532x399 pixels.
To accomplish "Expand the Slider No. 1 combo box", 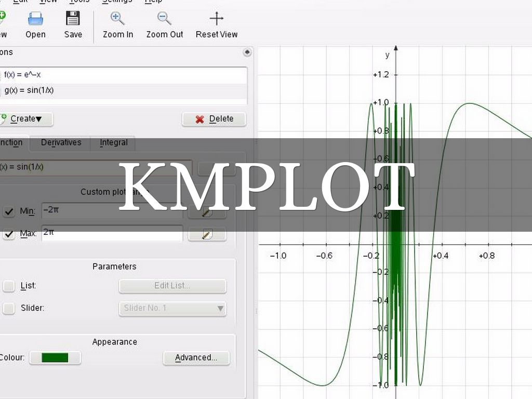I will point(172,308).
